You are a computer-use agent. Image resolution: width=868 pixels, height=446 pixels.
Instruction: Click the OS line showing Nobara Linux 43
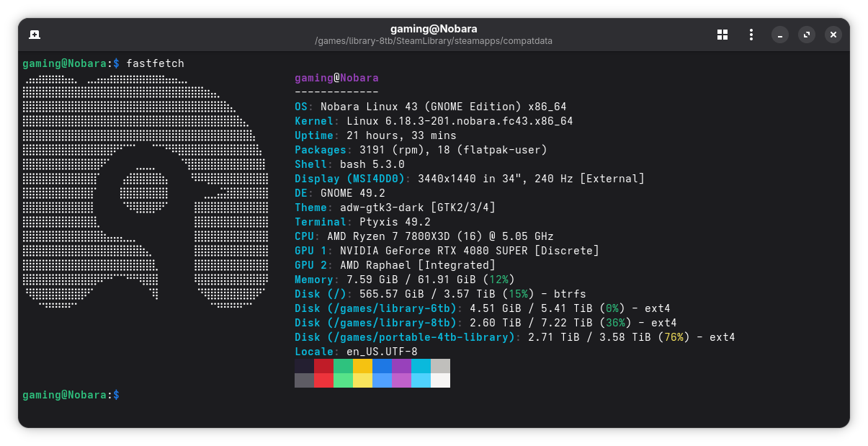(431, 107)
